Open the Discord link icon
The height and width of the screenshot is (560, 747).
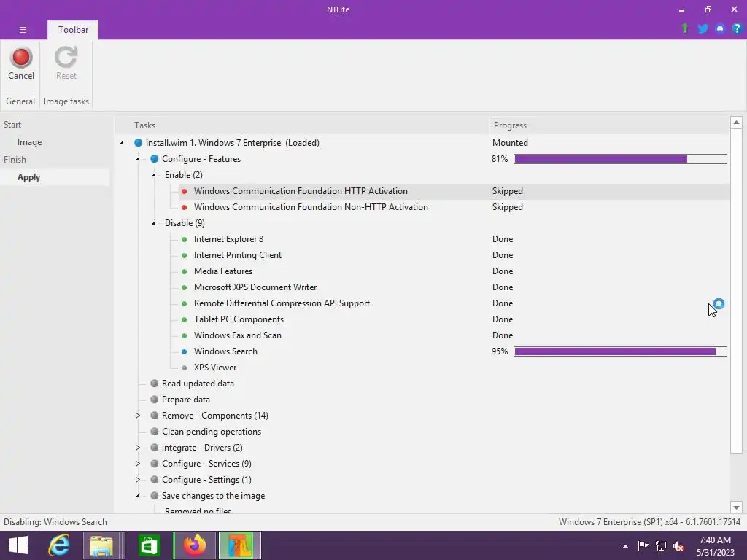click(720, 28)
